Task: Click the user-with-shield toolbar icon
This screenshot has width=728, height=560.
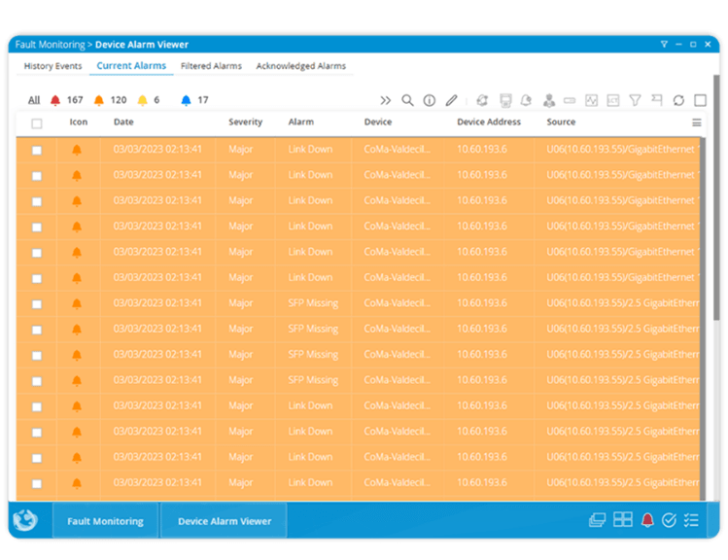Action: 549,100
